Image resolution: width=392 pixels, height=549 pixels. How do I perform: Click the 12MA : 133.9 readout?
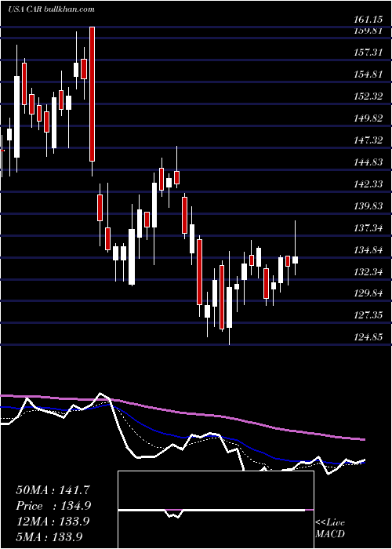click(53, 522)
